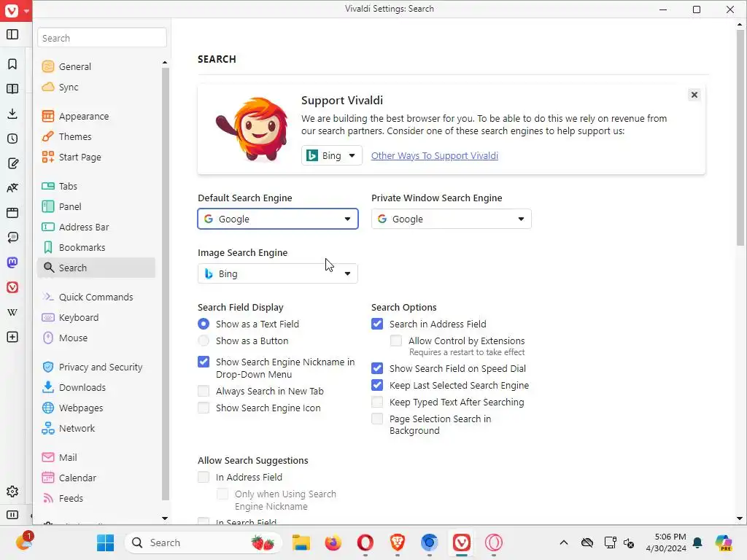The width and height of the screenshot is (747, 560).
Task: Enable Keep Typed Text After Searching
Action: click(377, 402)
